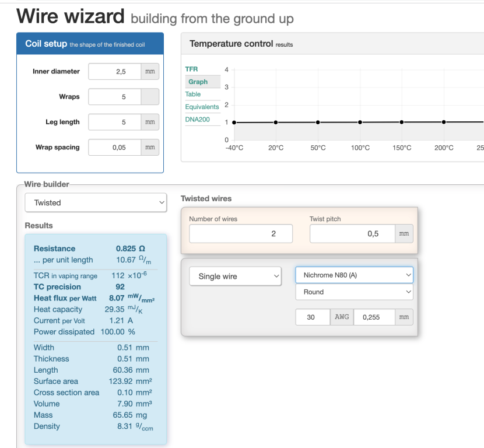Click the AWG unit label
This screenshot has width=484, height=448.
pyautogui.click(x=342, y=317)
